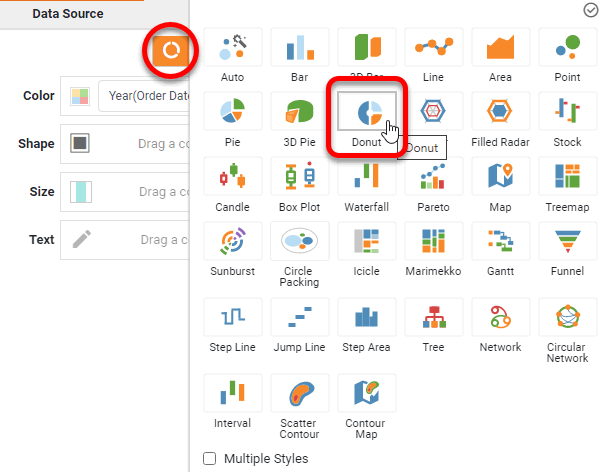This screenshot has height=472, width=608.
Task: Select the Auto chart type
Action: pos(233,51)
